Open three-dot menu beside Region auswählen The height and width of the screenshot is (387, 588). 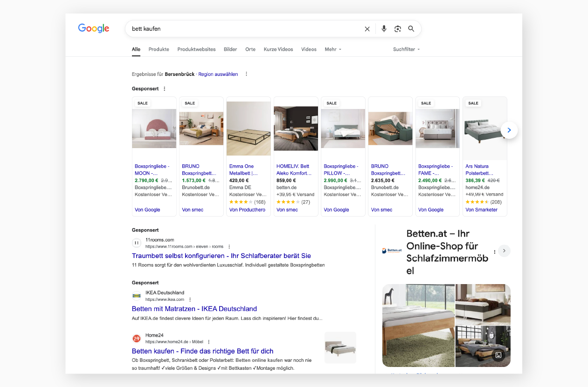click(246, 74)
